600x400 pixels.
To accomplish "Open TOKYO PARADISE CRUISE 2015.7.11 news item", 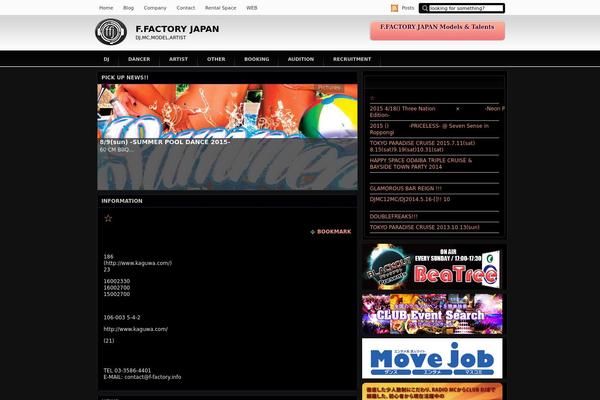I will point(422,146).
